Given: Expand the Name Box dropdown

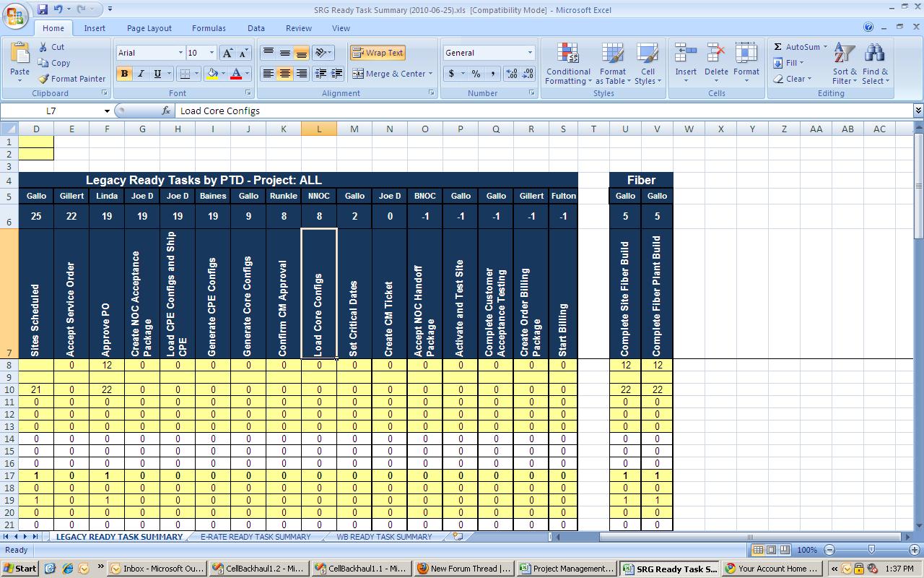Looking at the screenshot, I should 107,111.
